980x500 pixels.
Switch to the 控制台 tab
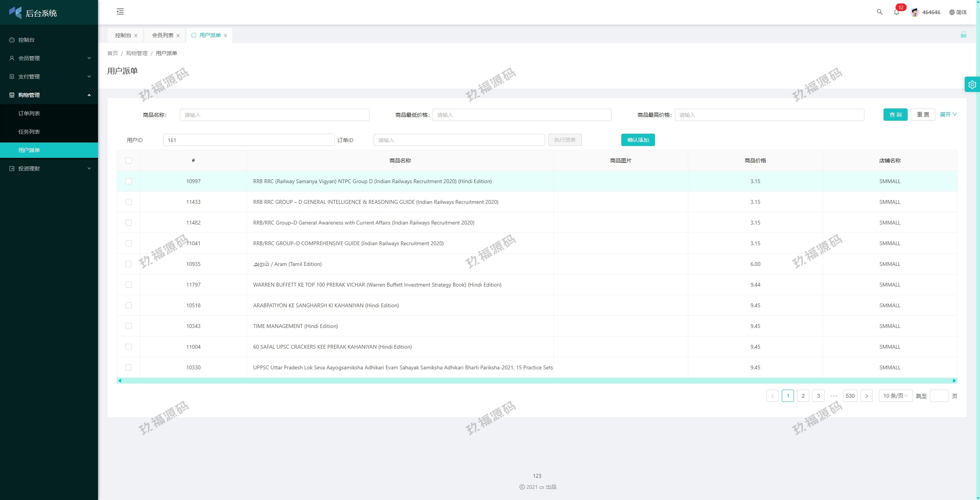[x=123, y=35]
